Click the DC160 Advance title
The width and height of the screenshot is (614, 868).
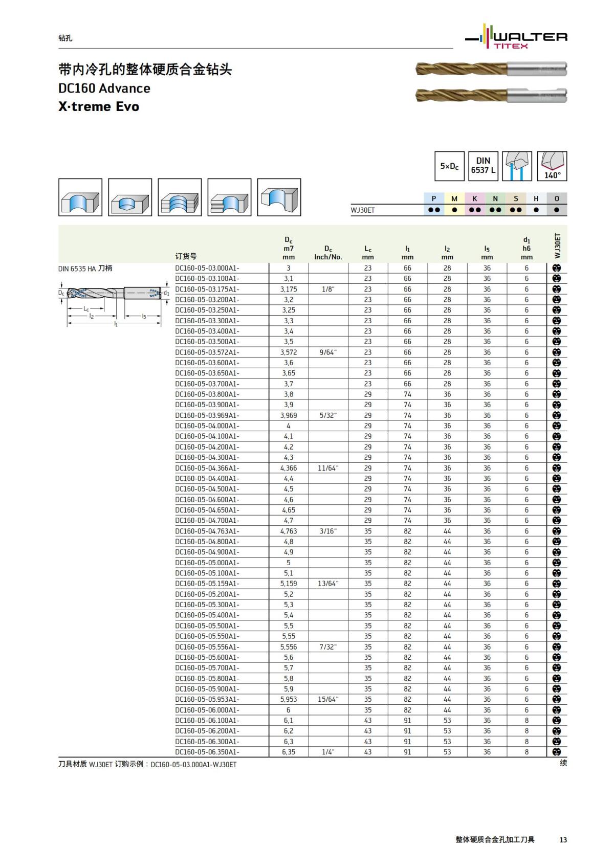[x=104, y=88]
